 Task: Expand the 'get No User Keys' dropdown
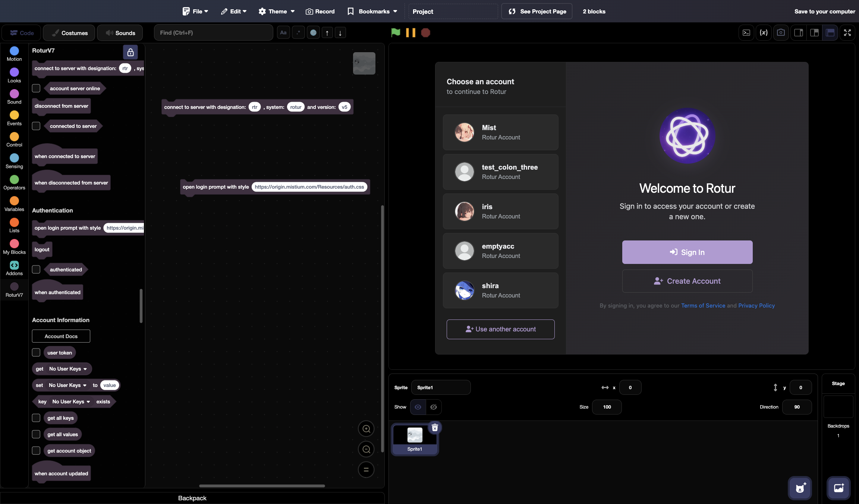point(68,369)
